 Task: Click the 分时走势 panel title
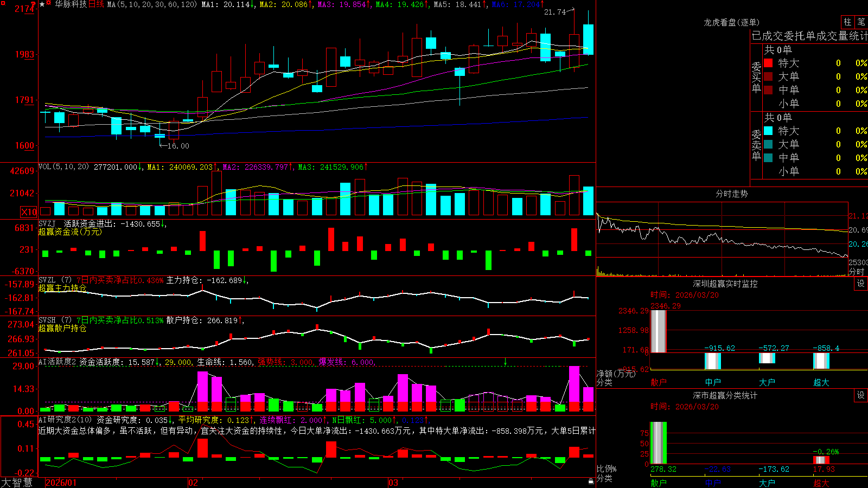(731, 194)
